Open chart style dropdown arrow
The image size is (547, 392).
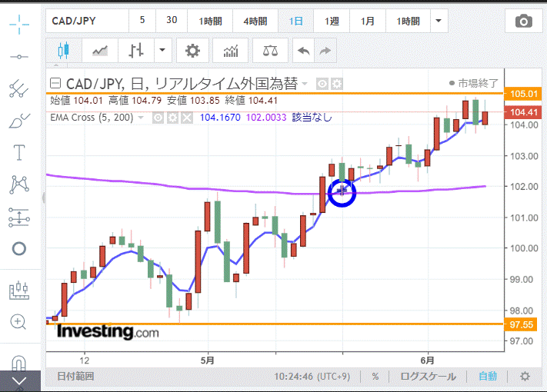coord(162,51)
